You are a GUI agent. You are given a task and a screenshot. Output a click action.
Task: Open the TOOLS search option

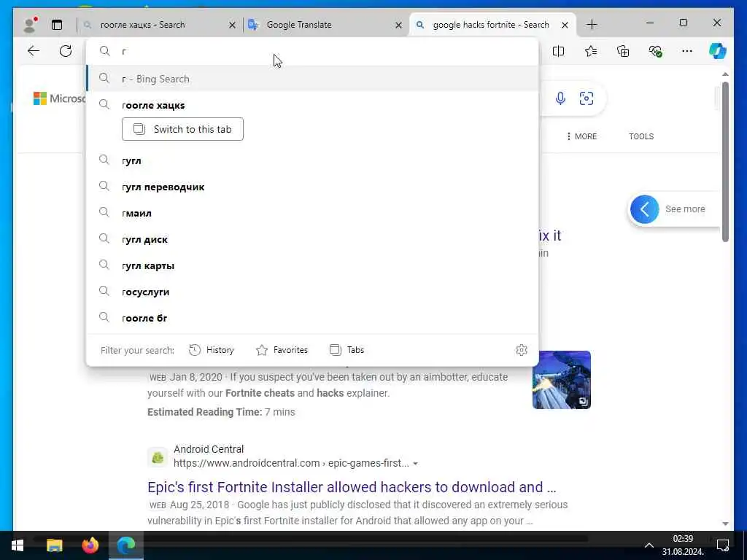point(641,136)
